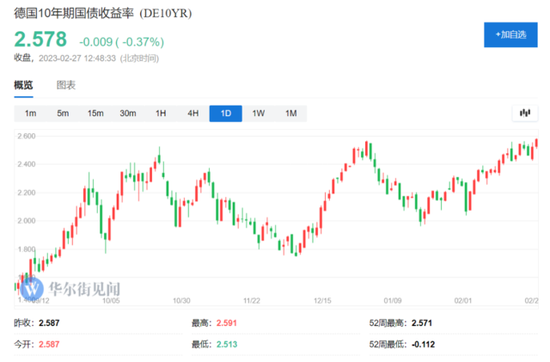
Task: Click the 01/09 date axis label
Action: (x=393, y=301)
